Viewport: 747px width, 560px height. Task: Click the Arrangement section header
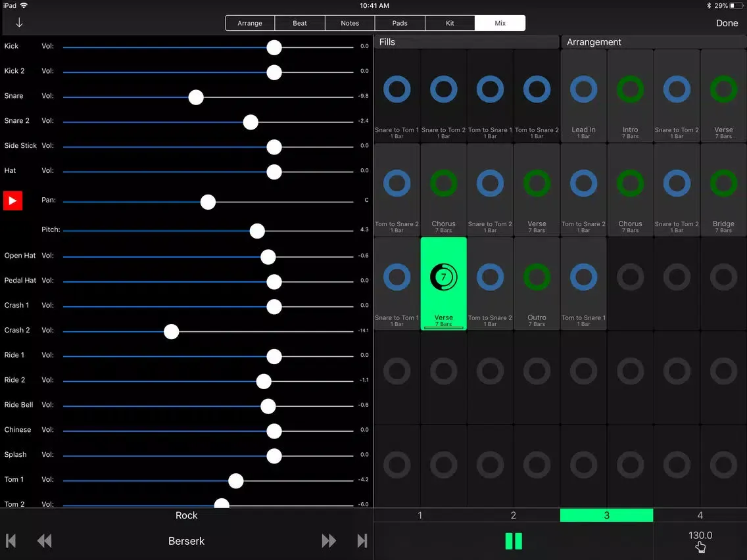(654, 42)
